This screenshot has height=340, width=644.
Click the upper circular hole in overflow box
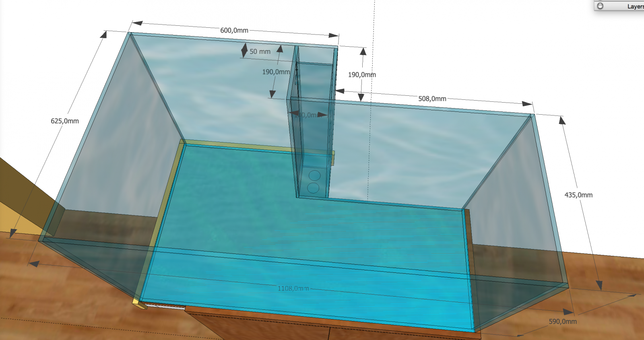[314, 175]
